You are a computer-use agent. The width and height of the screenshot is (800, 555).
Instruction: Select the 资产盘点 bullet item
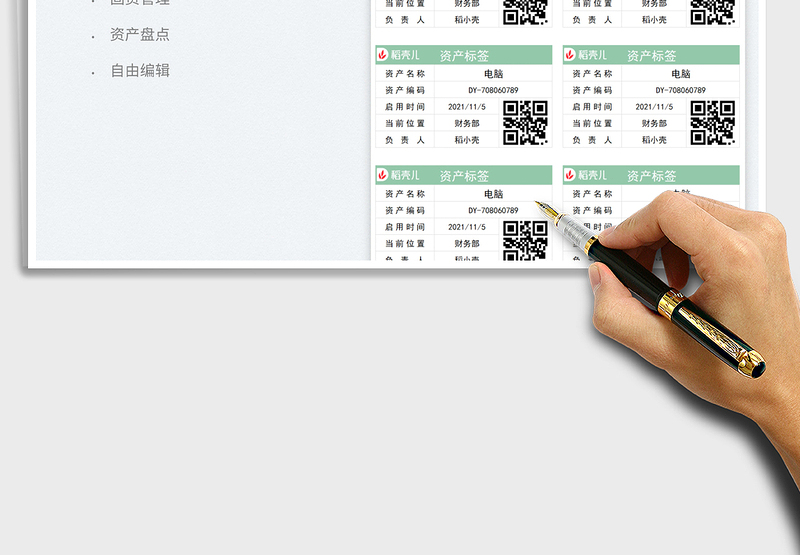(x=139, y=35)
